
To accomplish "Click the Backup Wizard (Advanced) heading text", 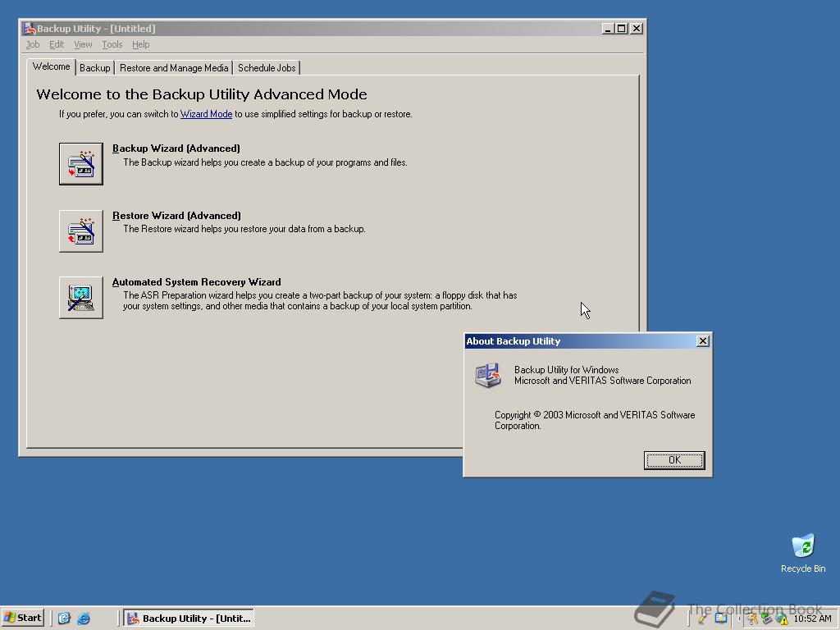I will point(176,148).
